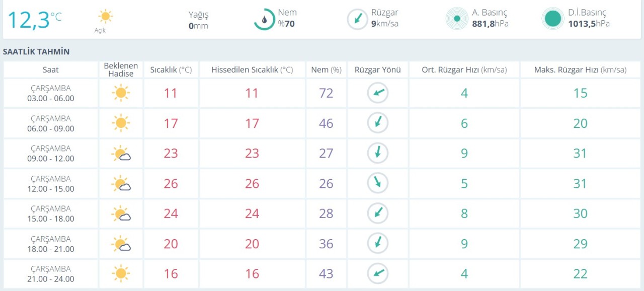Click the Yağış 0mm precipitation value

(198, 20)
